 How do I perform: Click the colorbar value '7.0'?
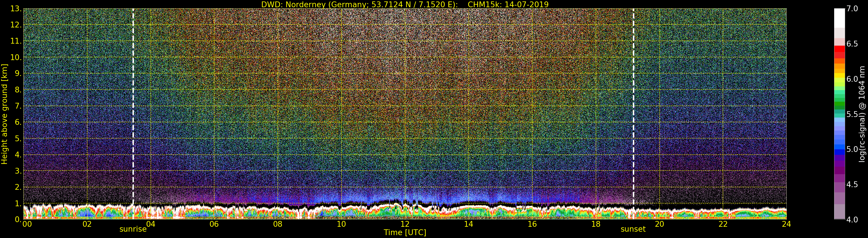coord(852,9)
